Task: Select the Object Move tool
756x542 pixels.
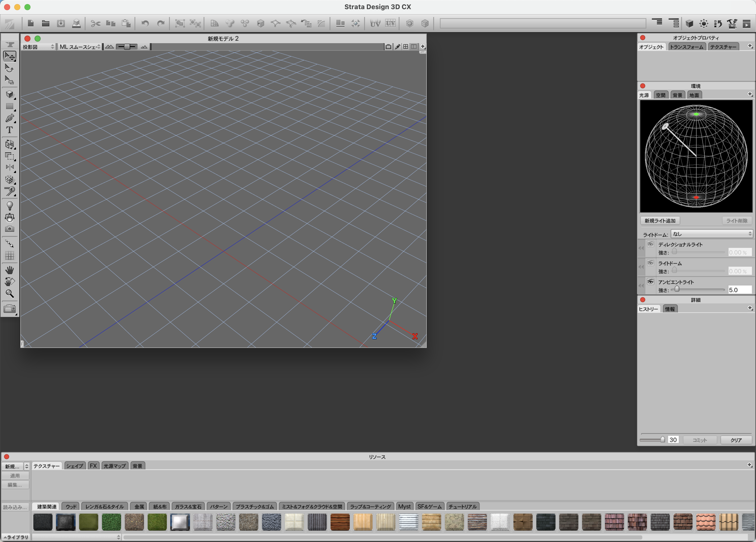Action: pyautogui.click(x=10, y=56)
